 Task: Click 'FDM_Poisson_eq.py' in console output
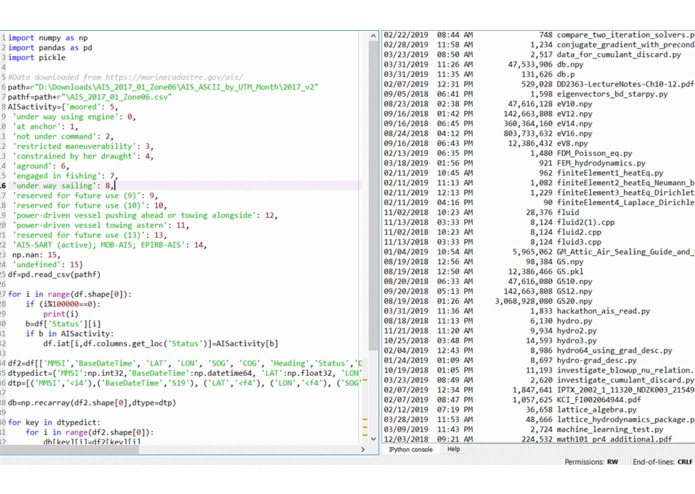(594, 153)
